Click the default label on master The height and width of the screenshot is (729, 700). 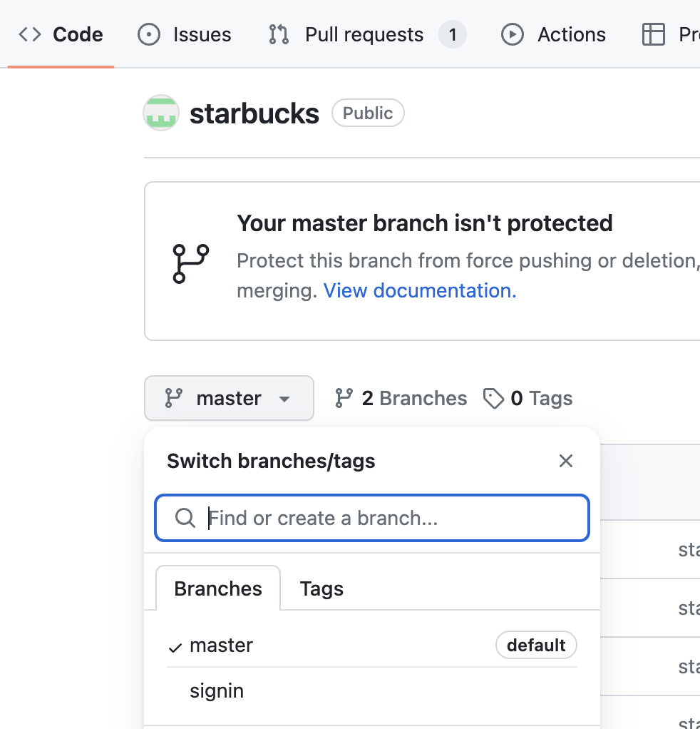536,646
